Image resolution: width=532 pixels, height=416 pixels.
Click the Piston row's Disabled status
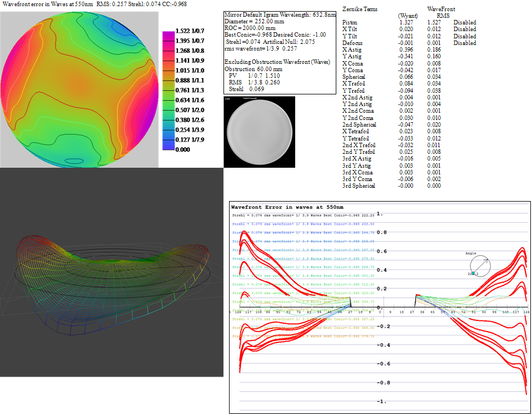[x=464, y=22]
